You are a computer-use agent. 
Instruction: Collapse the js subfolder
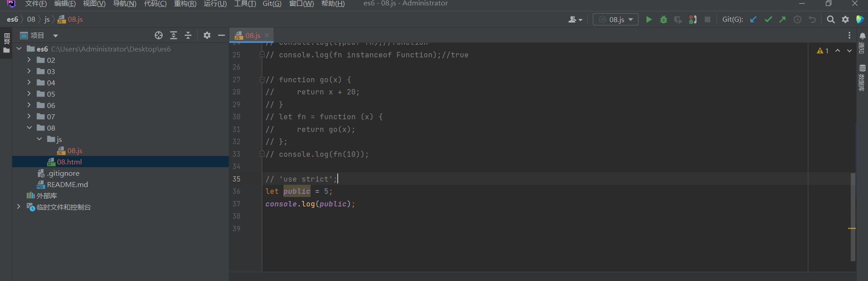pos(39,139)
